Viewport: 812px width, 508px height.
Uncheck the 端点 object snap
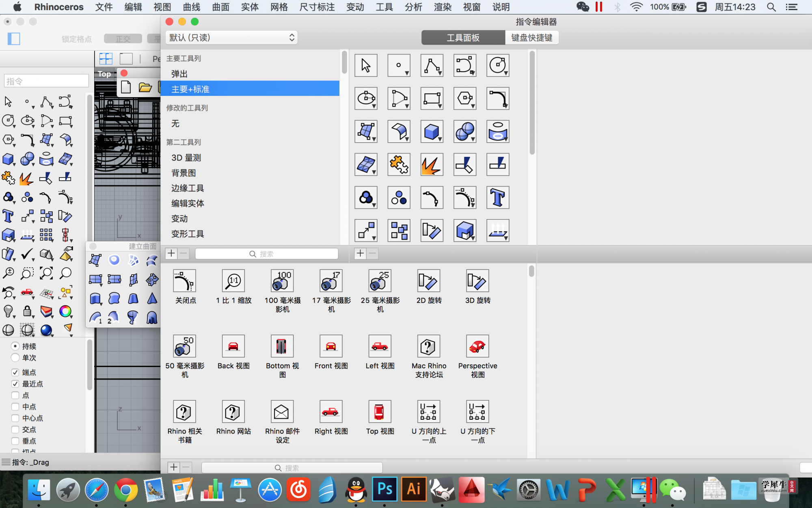click(x=15, y=372)
